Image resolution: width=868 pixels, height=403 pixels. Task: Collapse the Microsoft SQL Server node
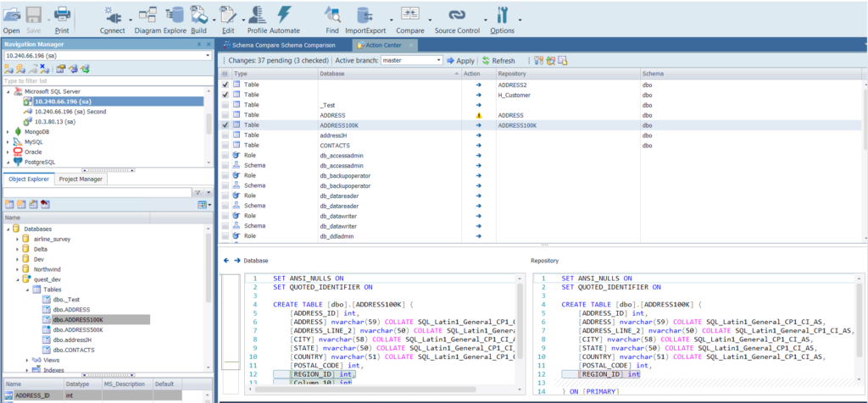(x=8, y=91)
